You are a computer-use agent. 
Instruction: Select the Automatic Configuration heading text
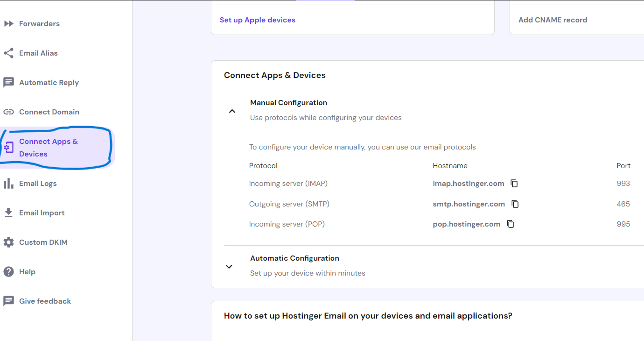[294, 258]
